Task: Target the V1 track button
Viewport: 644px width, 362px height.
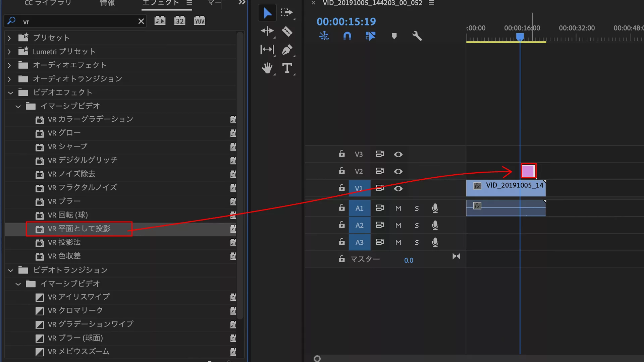Action: pyautogui.click(x=359, y=188)
